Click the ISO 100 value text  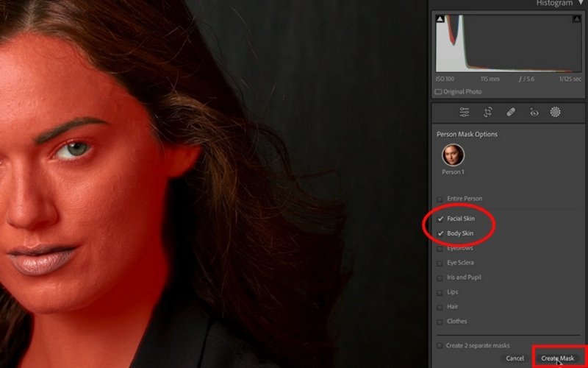(x=445, y=79)
